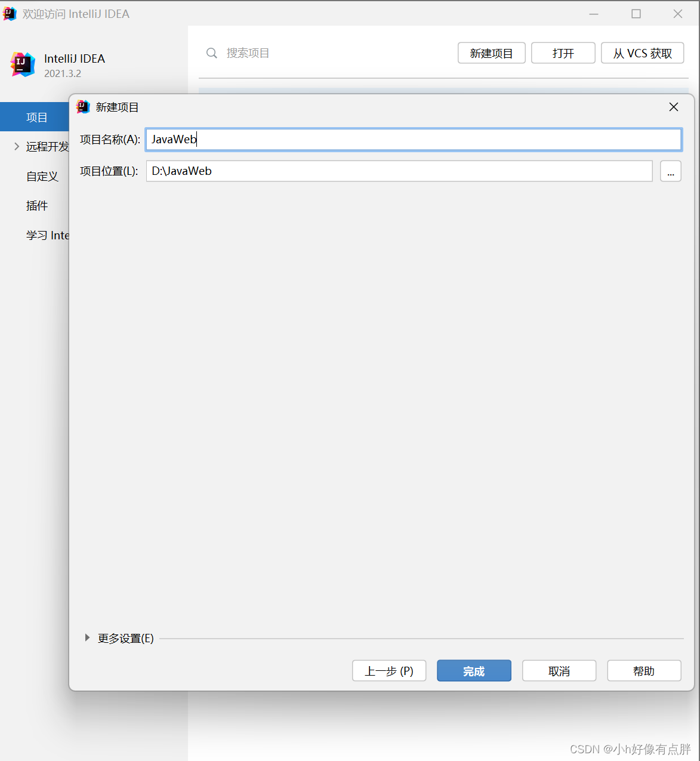
Task: Click the 新建项目 button at top right
Action: [x=491, y=53]
